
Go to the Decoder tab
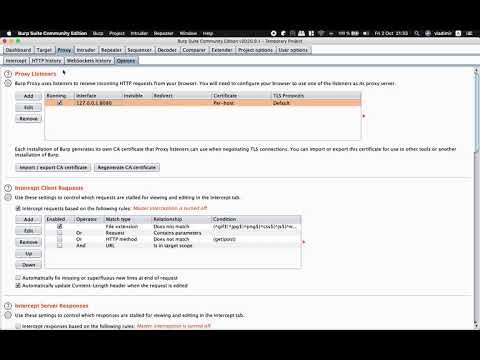tap(167, 50)
